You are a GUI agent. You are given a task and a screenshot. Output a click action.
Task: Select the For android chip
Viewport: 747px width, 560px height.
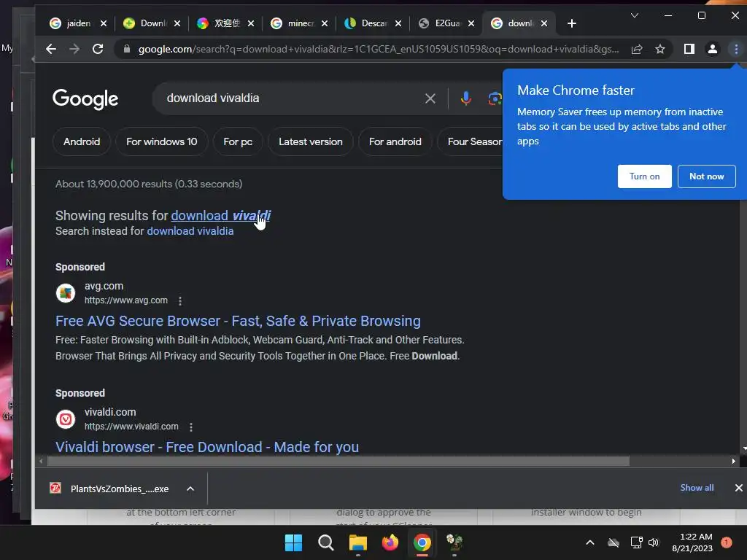395,141
